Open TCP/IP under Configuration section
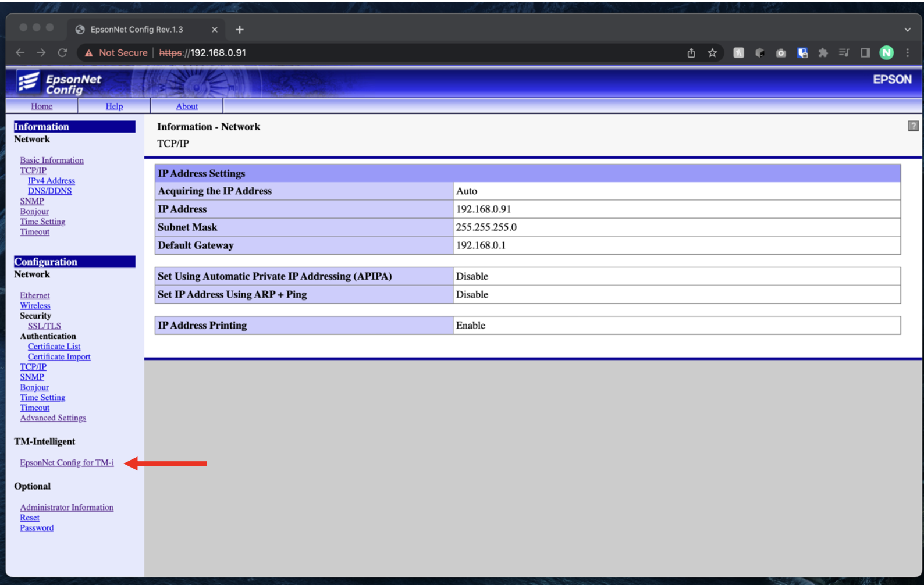924x585 pixels. click(x=33, y=367)
